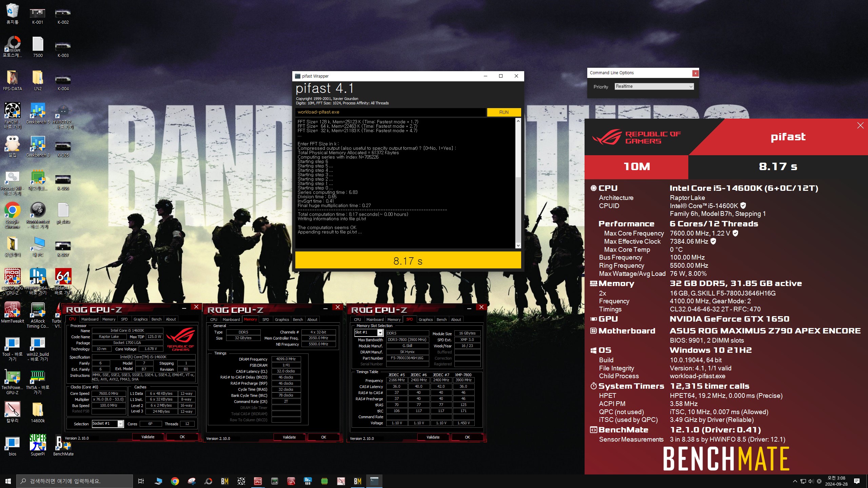Open the 7500 text file icon
This screenshot has width=868, height=488.
coord(38,47)
